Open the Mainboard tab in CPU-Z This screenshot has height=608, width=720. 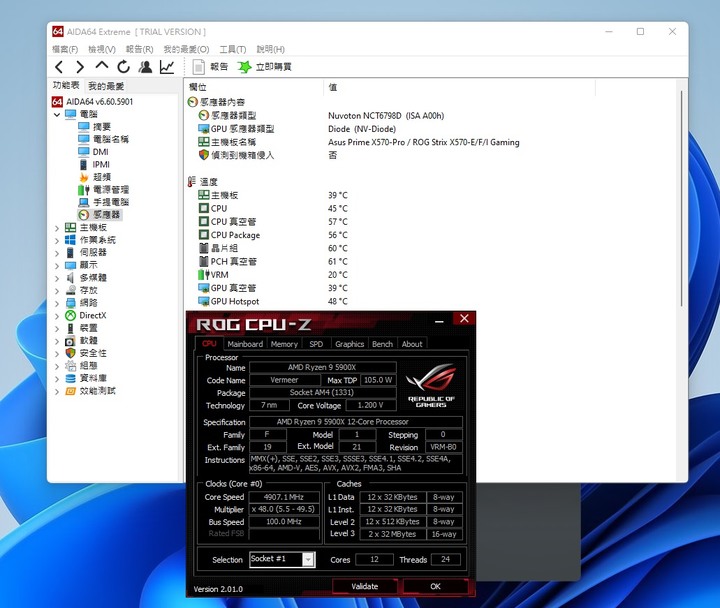[245, 344]
